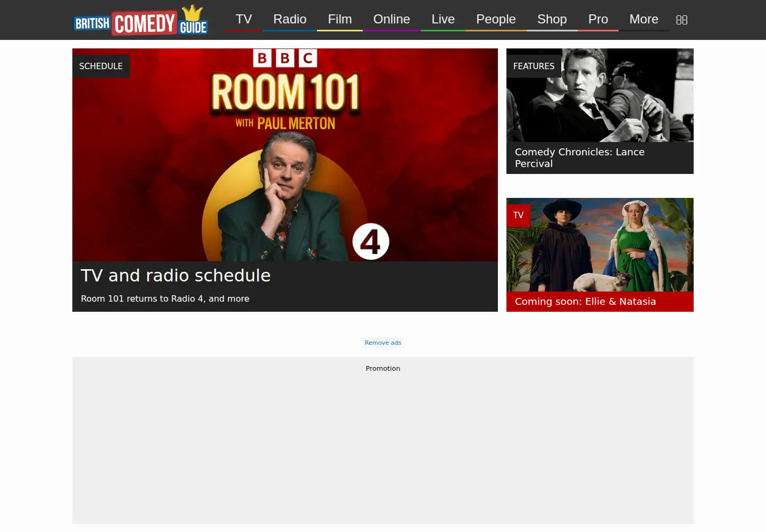Image resolution: width=766 pixels, height=532 pixels.
Task: Open the People section
Action: (496, 20)
